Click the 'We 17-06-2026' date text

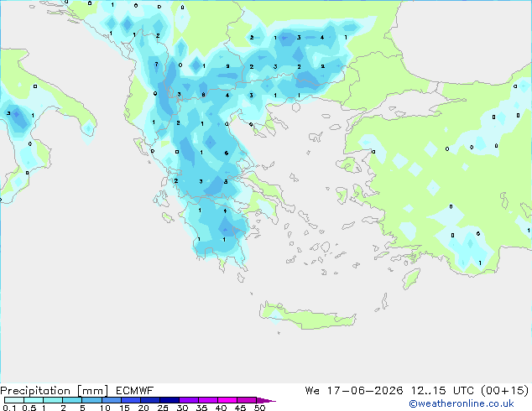point(354,391)
